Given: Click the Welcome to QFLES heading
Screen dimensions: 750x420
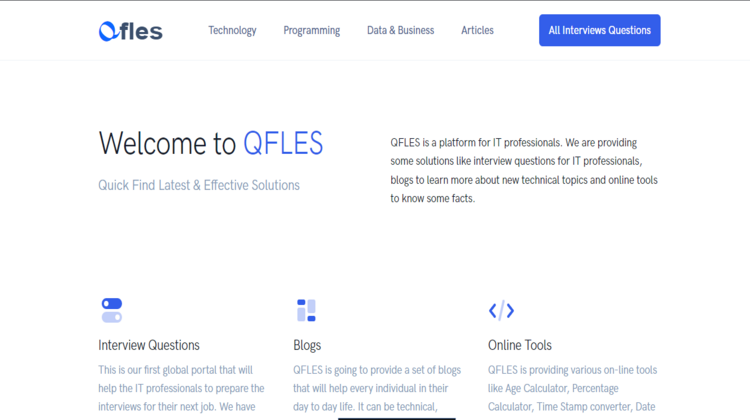Looking at the screenshot, I should 211,143.
